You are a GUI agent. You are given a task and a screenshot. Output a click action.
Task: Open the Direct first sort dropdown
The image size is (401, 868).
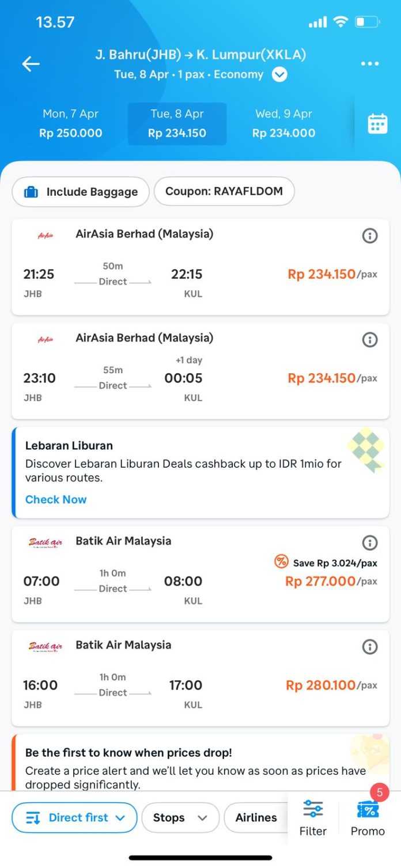click(75, 817)
